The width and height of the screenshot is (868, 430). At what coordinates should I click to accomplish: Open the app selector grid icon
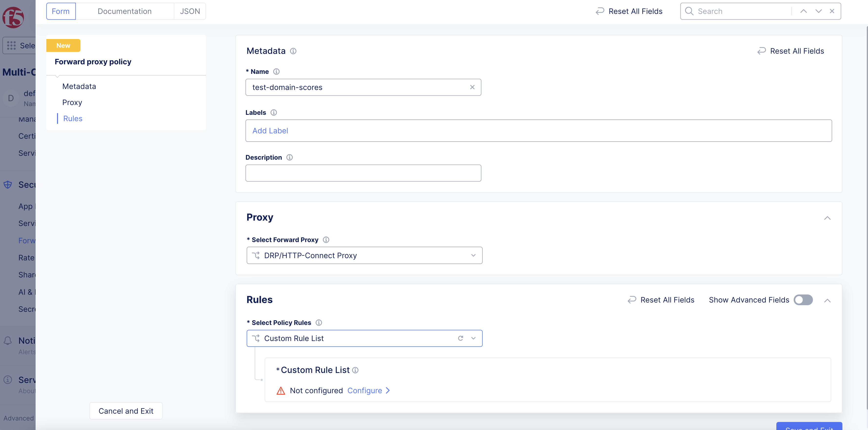click(11, 46)
